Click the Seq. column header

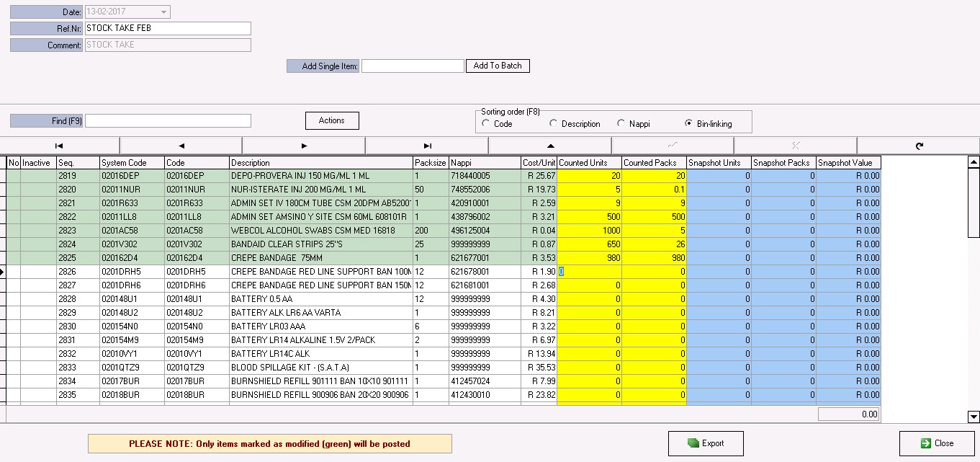[78, 163]
